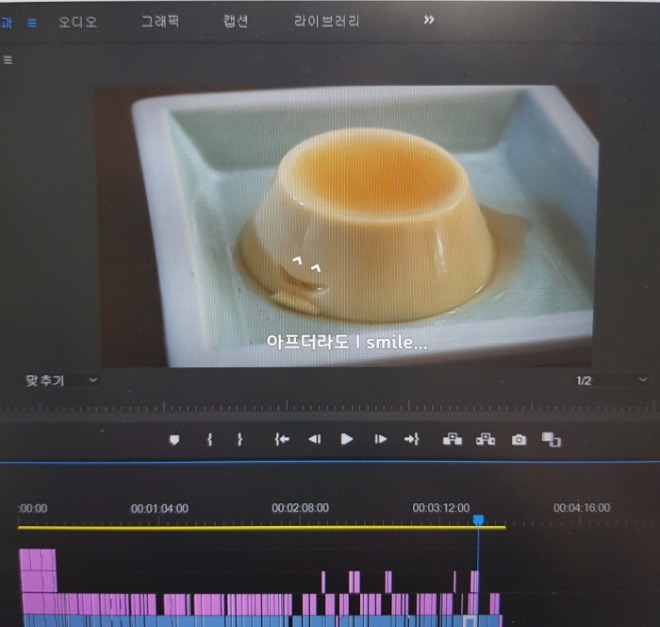Click the pudding video preview frame
The width and height of the screenshot is (660, 627).
click(x=346, y=226)
